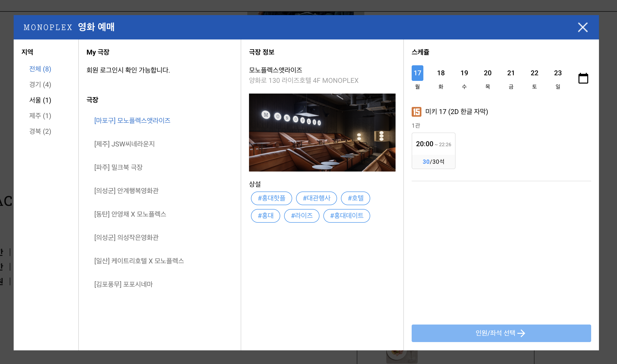Open the calendar date picker icon
This screenshot has height=364, width=617.
click(583, 78)
